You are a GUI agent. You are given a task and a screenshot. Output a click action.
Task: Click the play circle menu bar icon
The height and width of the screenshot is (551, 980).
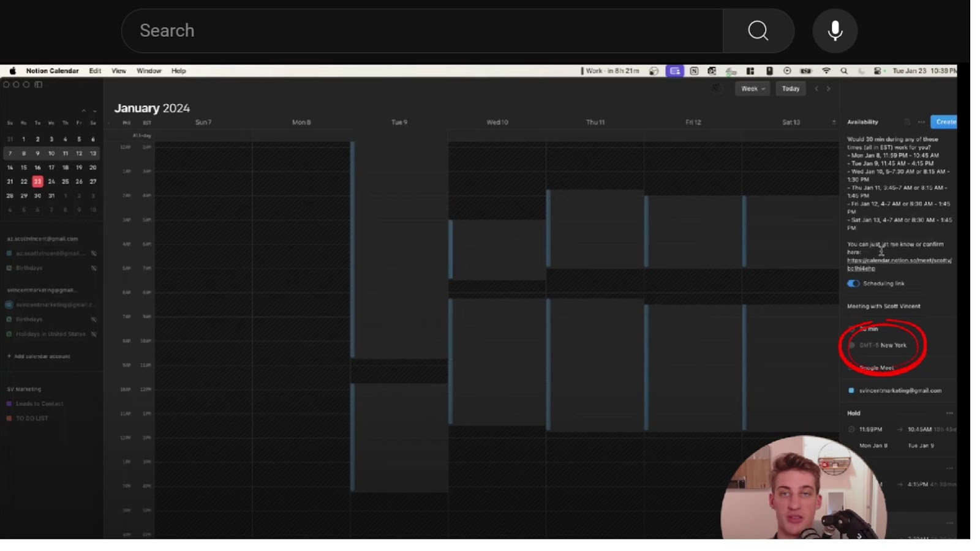click(788, 71)
